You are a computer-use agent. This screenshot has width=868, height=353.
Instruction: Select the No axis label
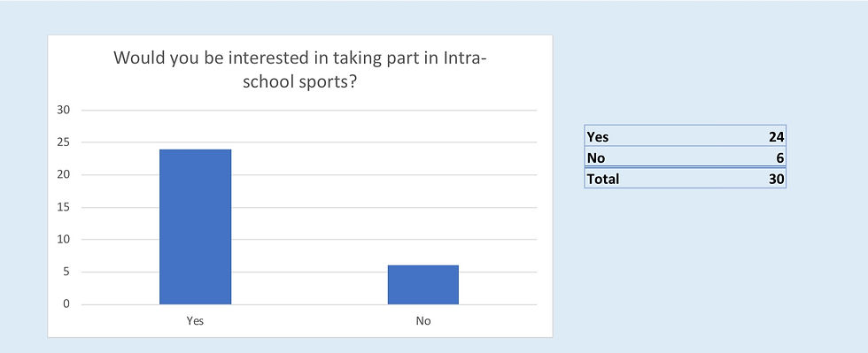(423, 321)
